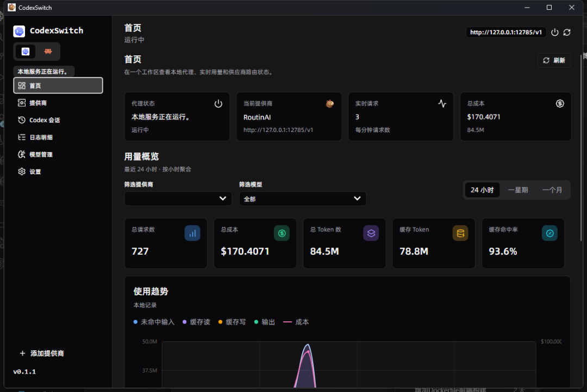Click the main page vertical scrollbar
The height and width of the screenshot is (392, 587).
tap(581, 148)
